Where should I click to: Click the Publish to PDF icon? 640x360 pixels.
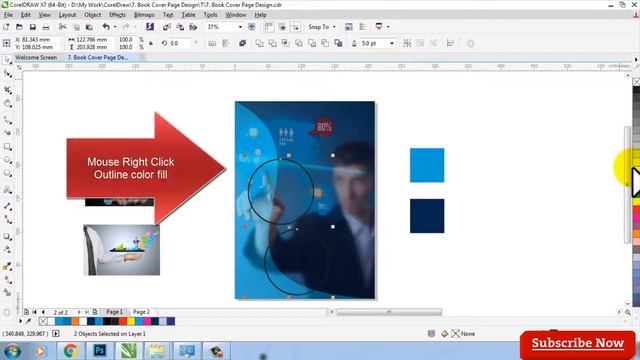(193, 27)
